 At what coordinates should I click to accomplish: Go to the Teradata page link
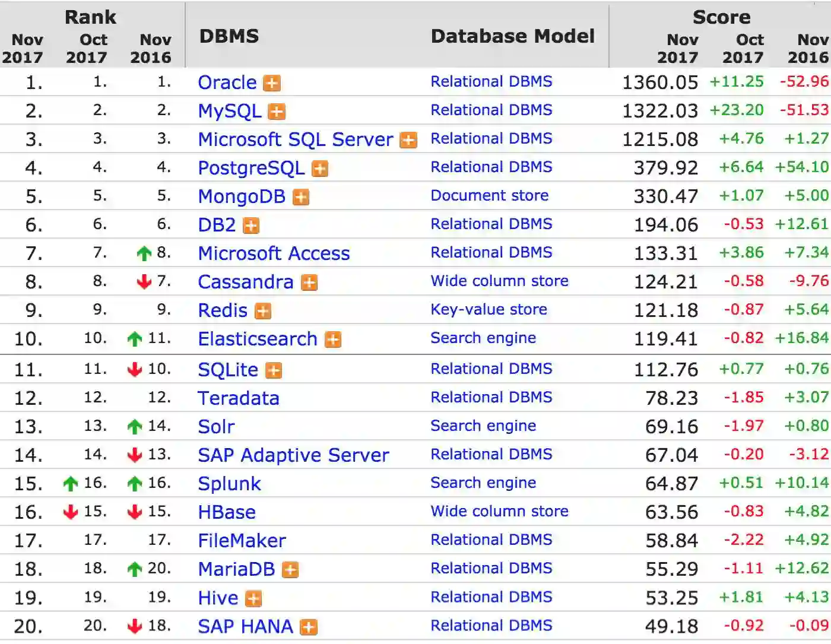(x=238, y=398)
